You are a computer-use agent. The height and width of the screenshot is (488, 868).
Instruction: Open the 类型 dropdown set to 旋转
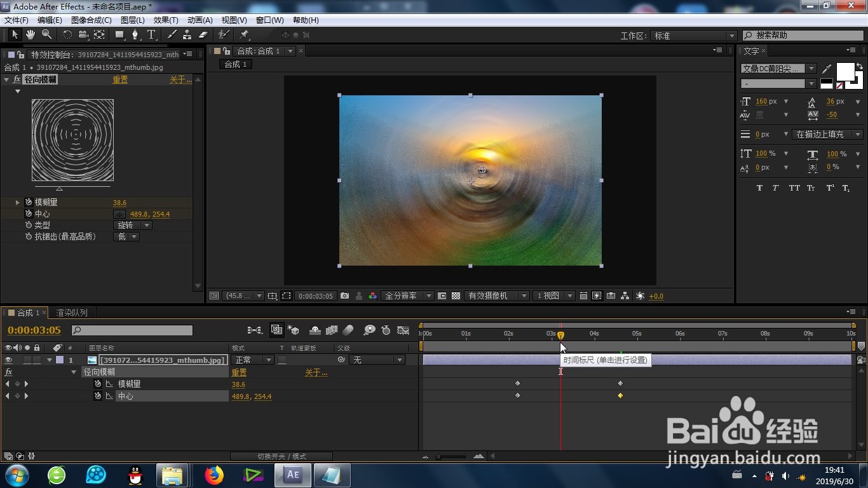pos(133,226)
